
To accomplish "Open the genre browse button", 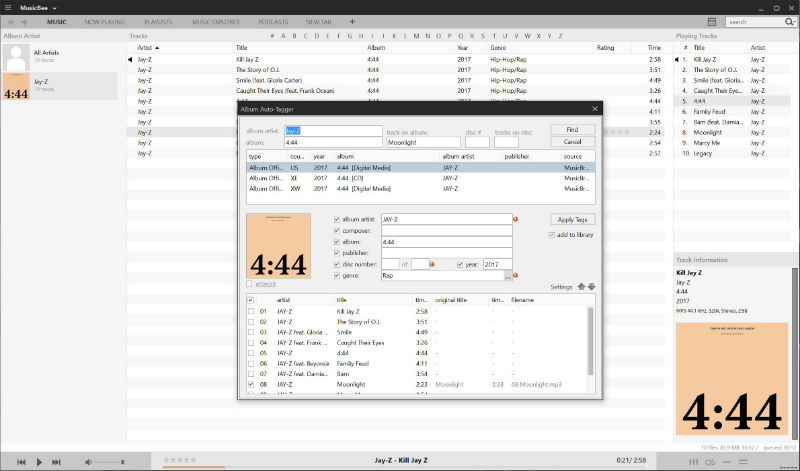I will point(508,275).
